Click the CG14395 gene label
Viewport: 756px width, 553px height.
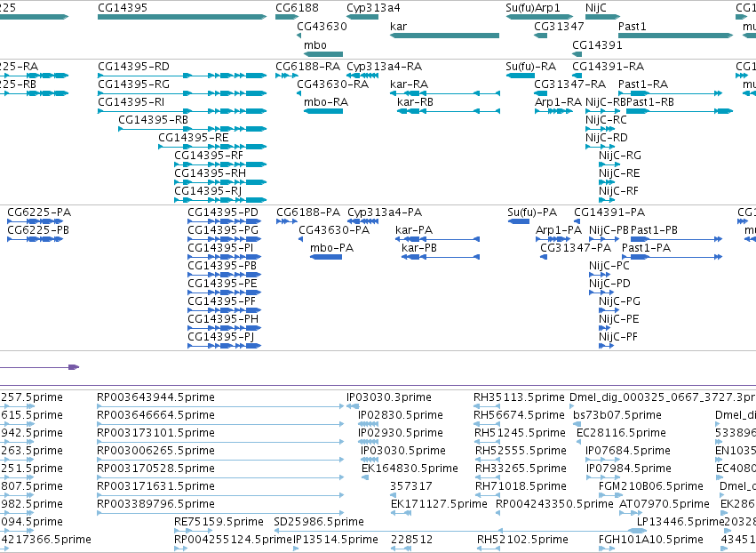tap(123, 8)
